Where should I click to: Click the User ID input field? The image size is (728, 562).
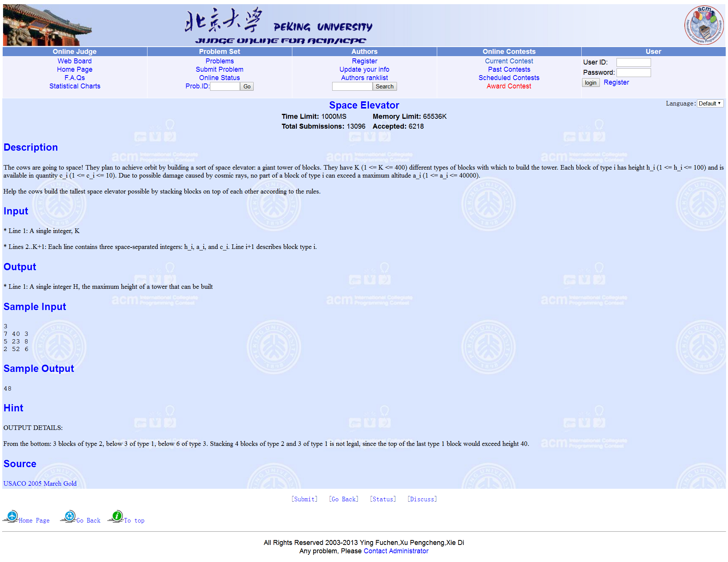coord(634,62)
